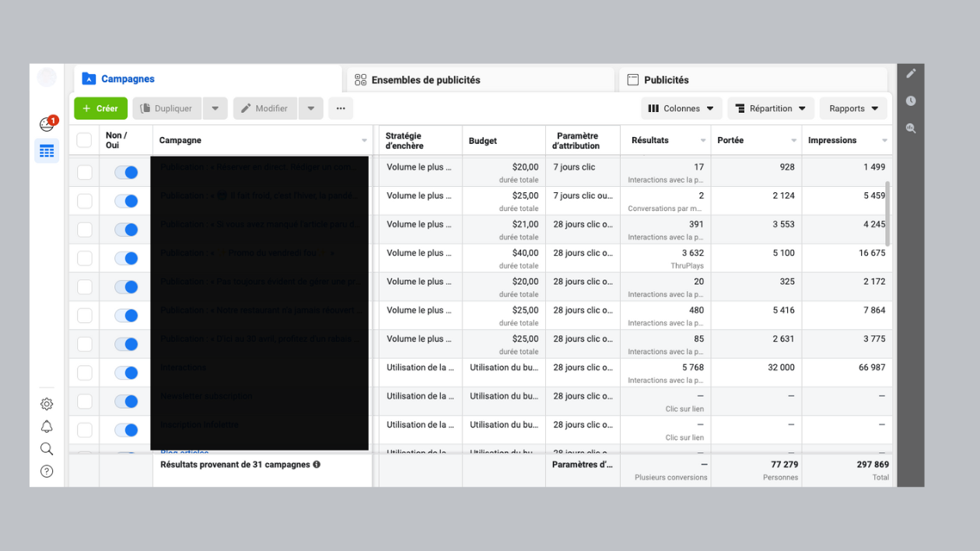Open the settings gear icon in sidebar
The image size is (980, 551).
point(47,404)
